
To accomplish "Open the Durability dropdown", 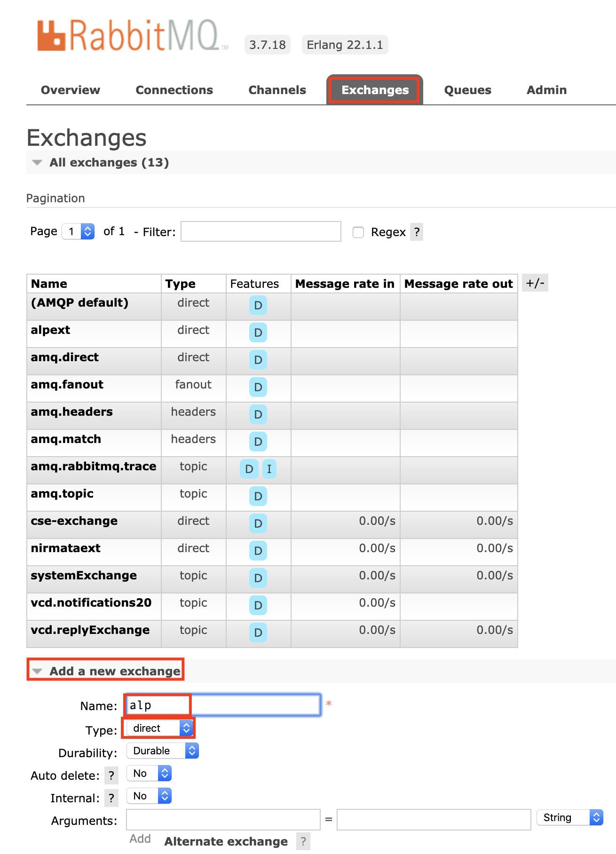I will 163,751.
